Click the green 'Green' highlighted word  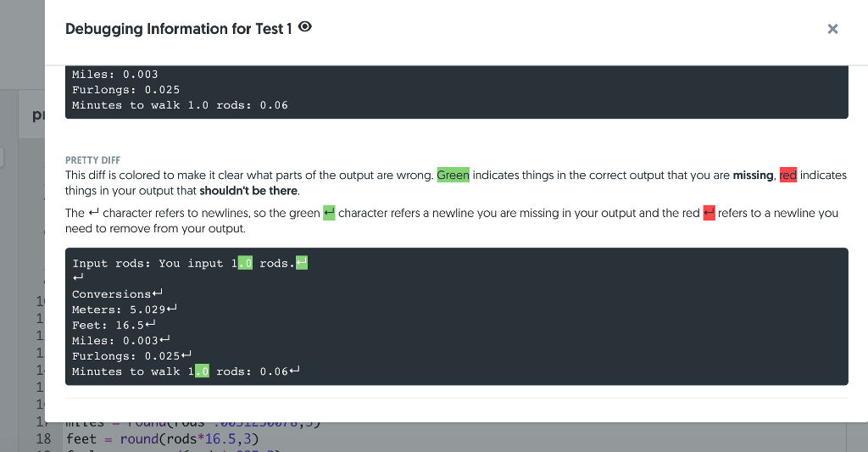[x=453, y=175]
